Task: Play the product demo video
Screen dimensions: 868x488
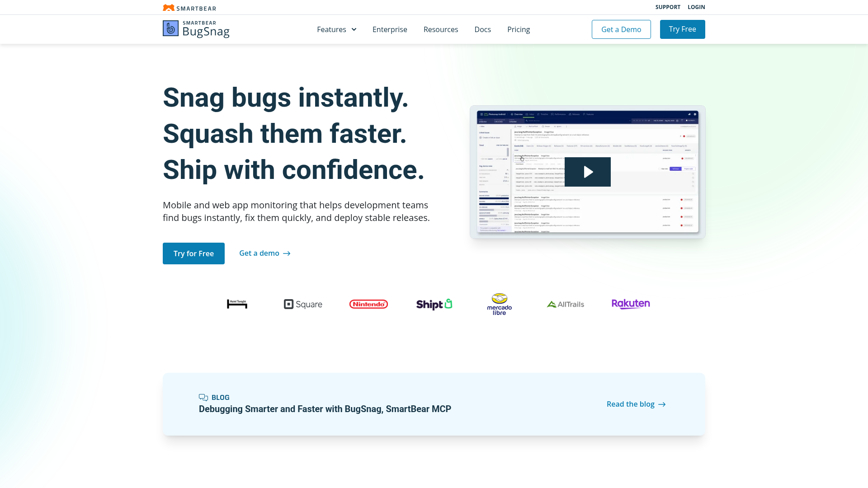Action: click(x=587, y=172)
